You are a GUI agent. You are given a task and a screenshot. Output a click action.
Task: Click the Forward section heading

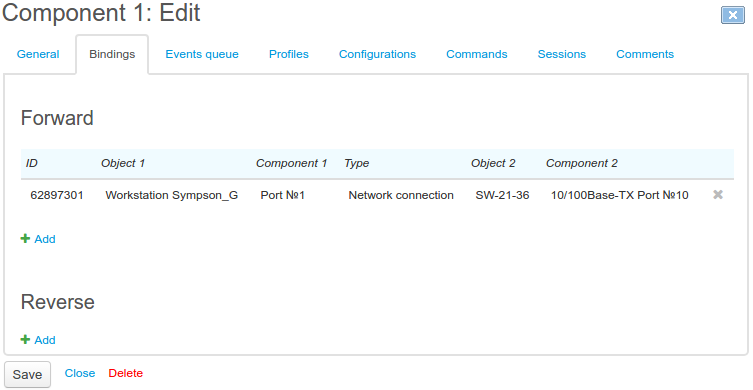[x=57, y=118]
